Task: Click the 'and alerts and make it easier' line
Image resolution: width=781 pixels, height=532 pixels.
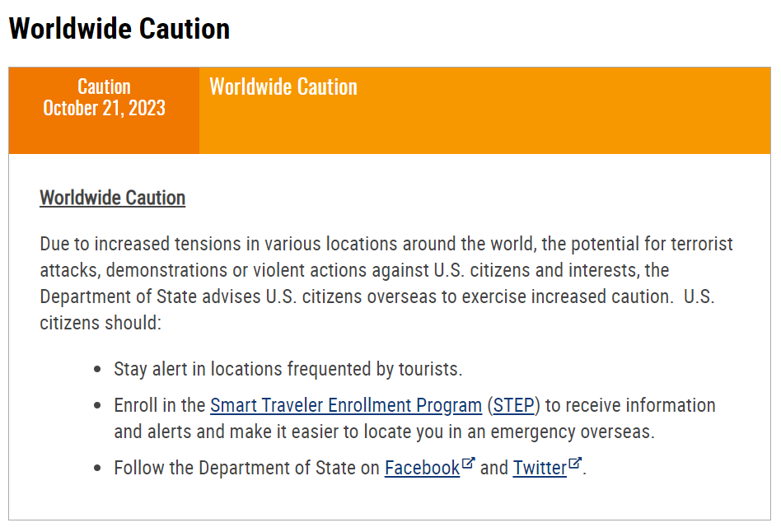Action: pyautogui.click(x=384, y=432)
